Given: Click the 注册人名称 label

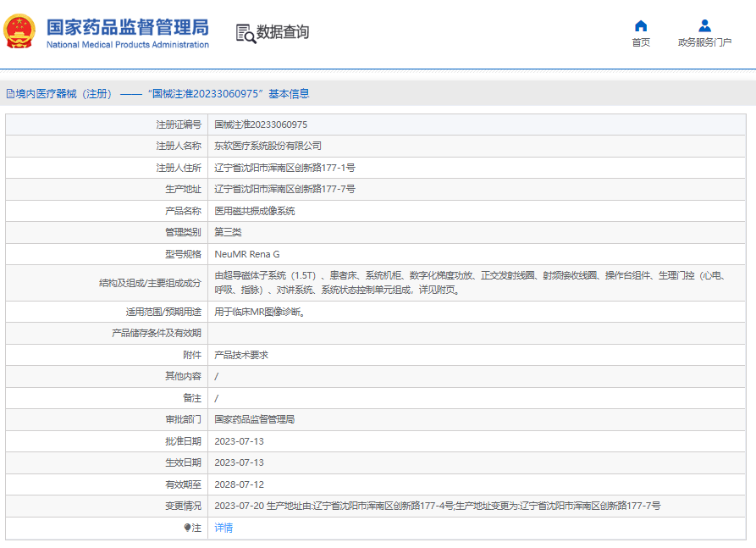Looking at the screenshot, I should [x=179, y=146].
